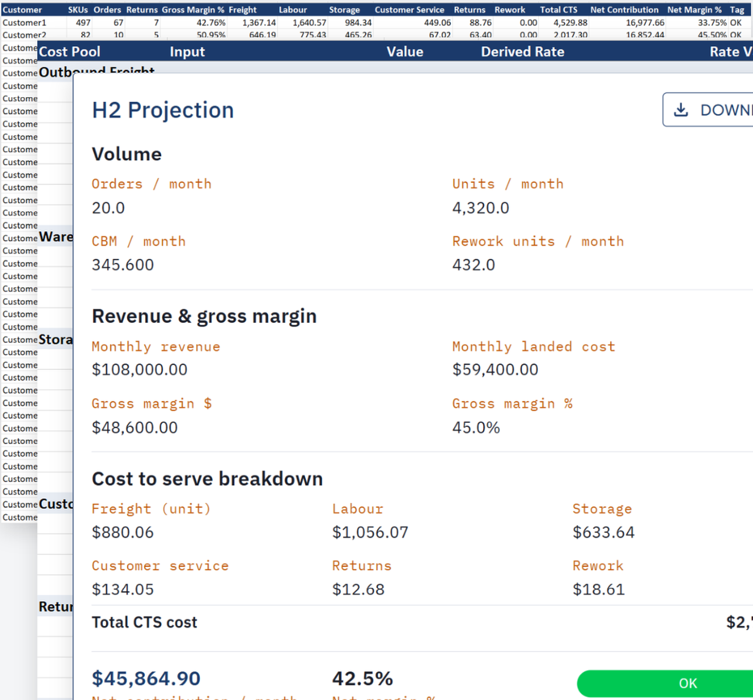
Task: Click the download icon on the DOWNLOAD button
Action: [681, 109]
